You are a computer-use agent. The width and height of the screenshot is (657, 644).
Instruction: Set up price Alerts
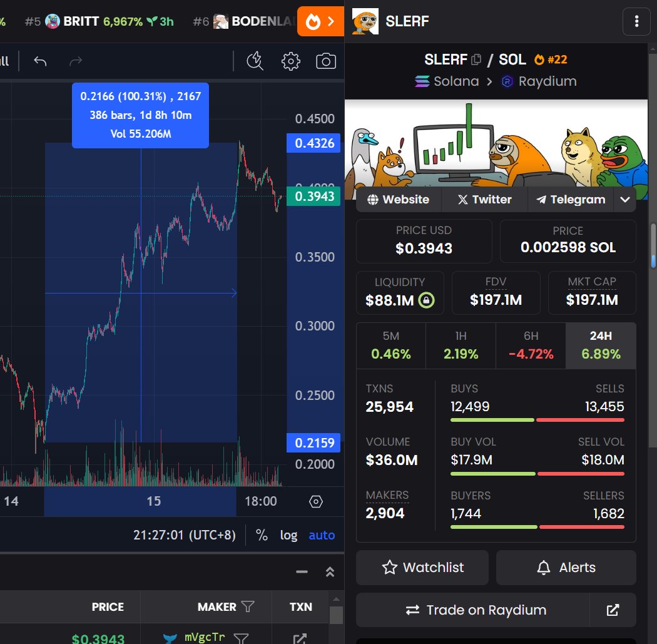(566, 567)
